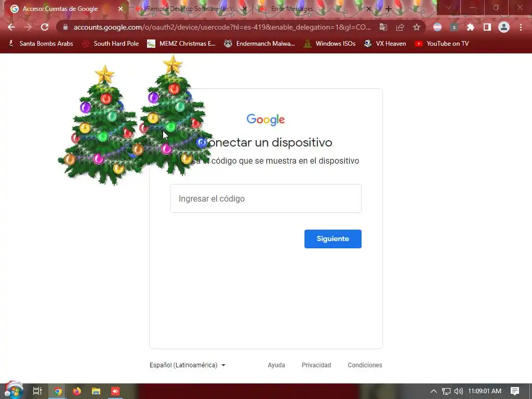Open the Ayuda link
The height and width of the screenshot is (399, 532).
[x=276, y=365]
